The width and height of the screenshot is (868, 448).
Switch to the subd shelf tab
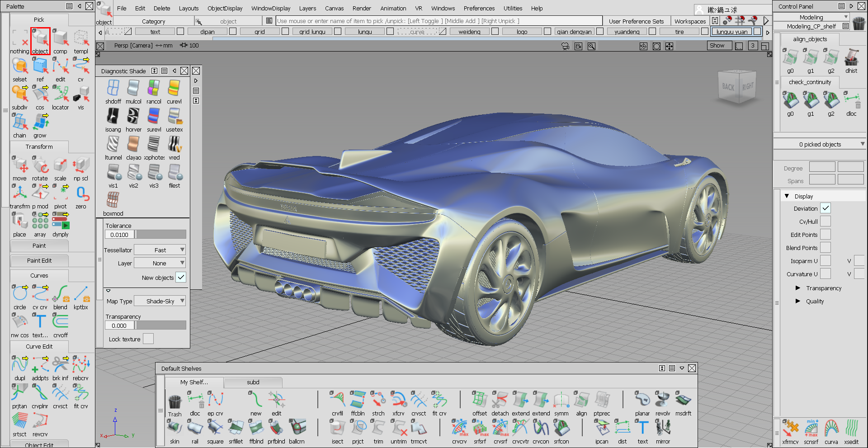[x=252, y=382]
